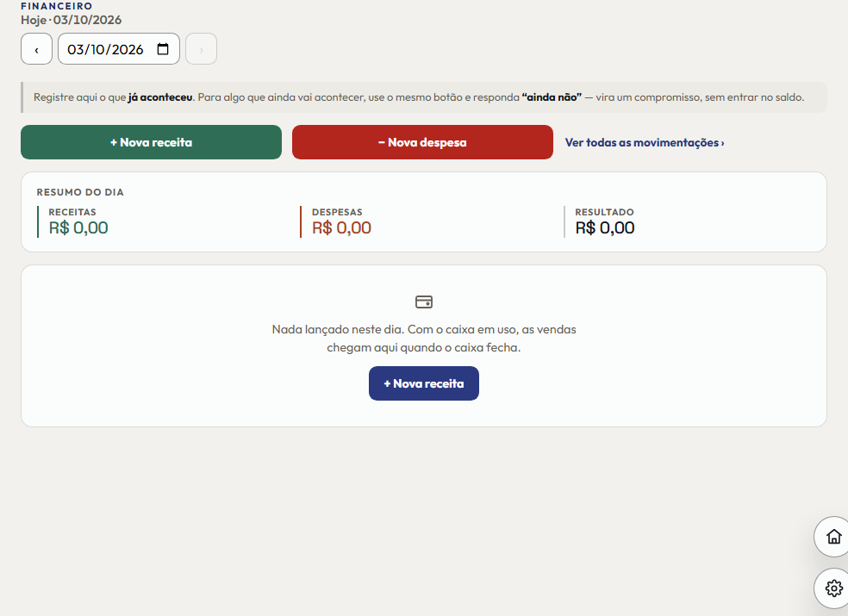Click the FINANCEIRO section title

coord(57,6)
